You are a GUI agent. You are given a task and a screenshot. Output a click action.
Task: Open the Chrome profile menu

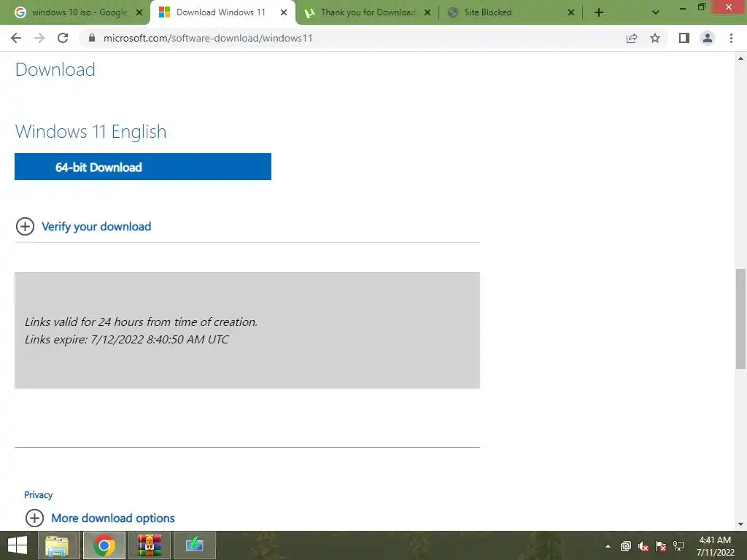pyautogui.click(x=708, y=38)
